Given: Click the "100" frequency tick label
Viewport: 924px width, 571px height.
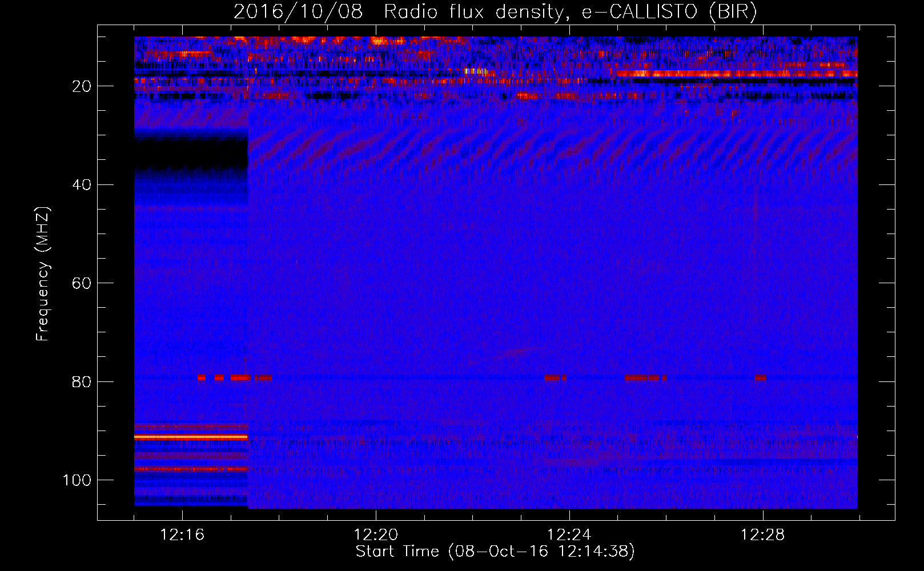Looking at the screenshot, I should click(x=77, y=480).
